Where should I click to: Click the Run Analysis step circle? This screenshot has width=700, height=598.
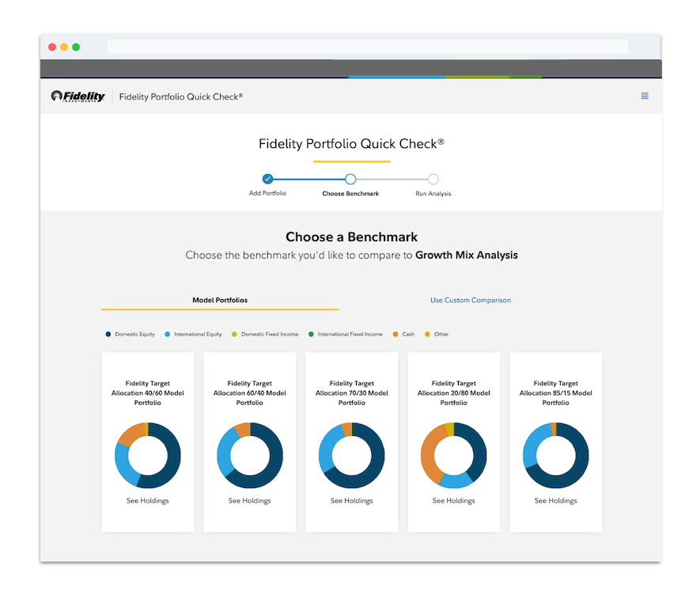[433, 179]
